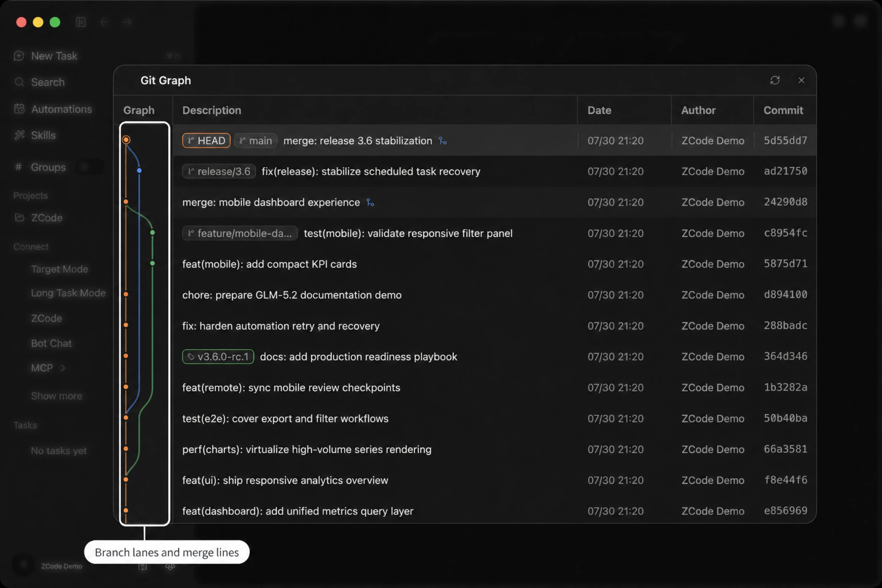Viewport: 882px width, 588px height.
Task: Click commit hash 5d55dd7
Action: 785,141
